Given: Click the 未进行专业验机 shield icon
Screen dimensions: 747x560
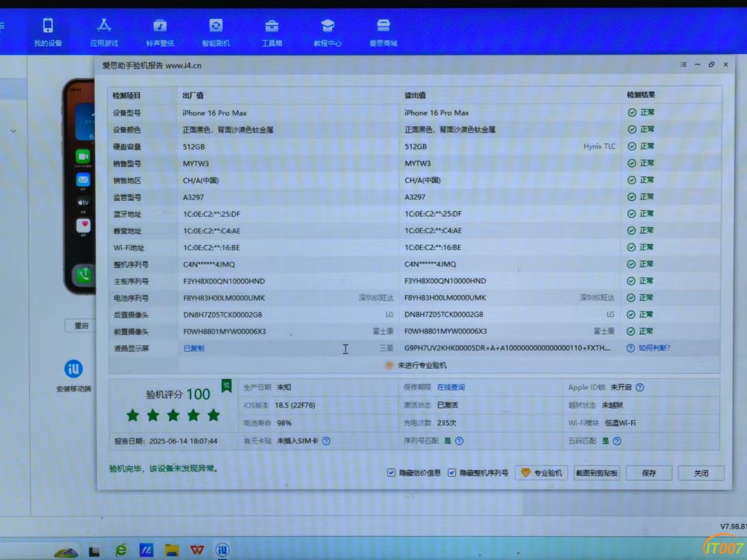Looking at the screenshot, I should click(389, 365).
